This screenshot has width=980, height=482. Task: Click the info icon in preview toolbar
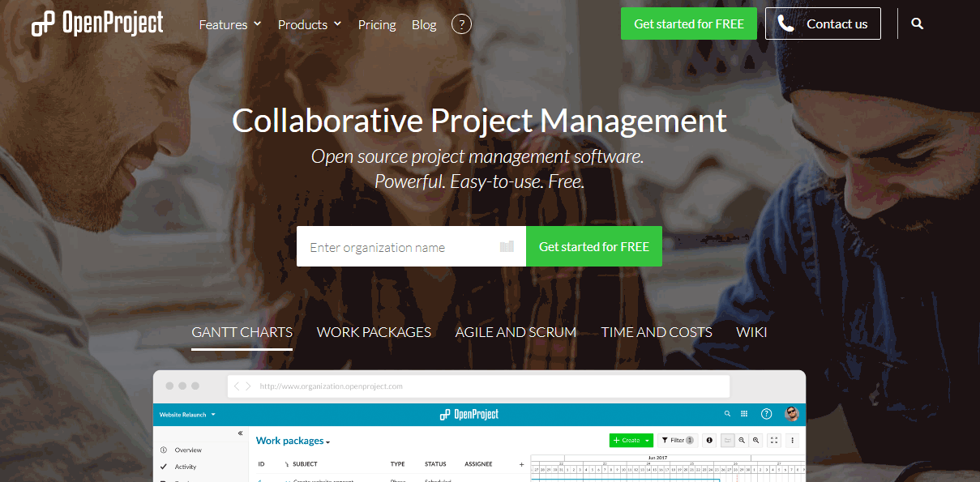(709, 440)
